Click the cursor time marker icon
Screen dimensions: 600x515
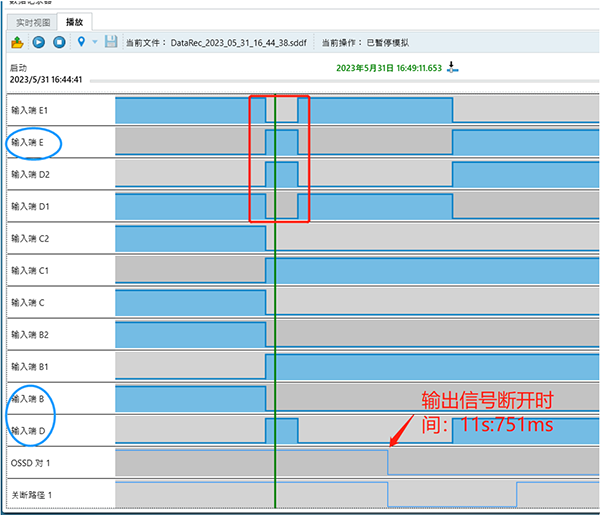[453, 68]
